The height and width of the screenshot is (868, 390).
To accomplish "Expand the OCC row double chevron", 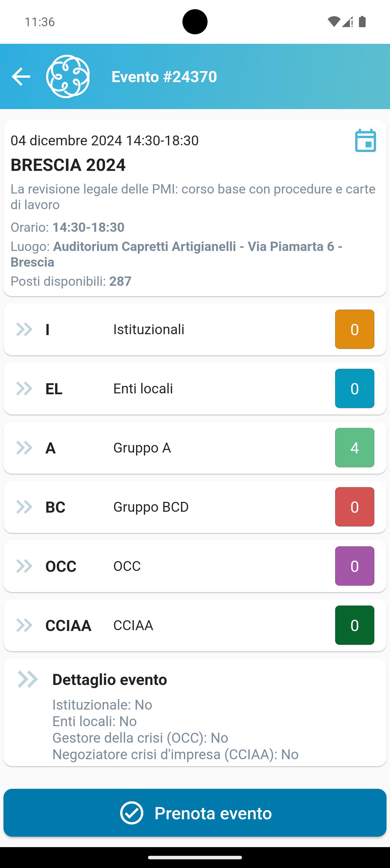I will (x=24, y=566).
